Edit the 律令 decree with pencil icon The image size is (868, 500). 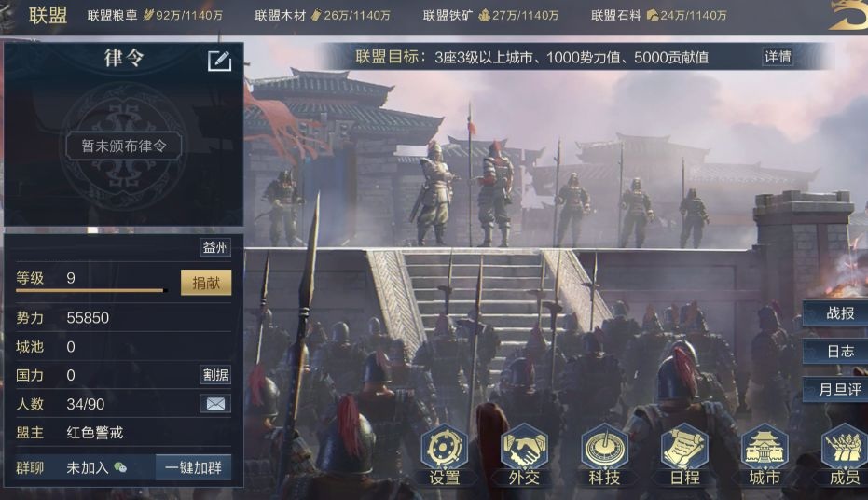pyautogui.click(x=219, y=61)
